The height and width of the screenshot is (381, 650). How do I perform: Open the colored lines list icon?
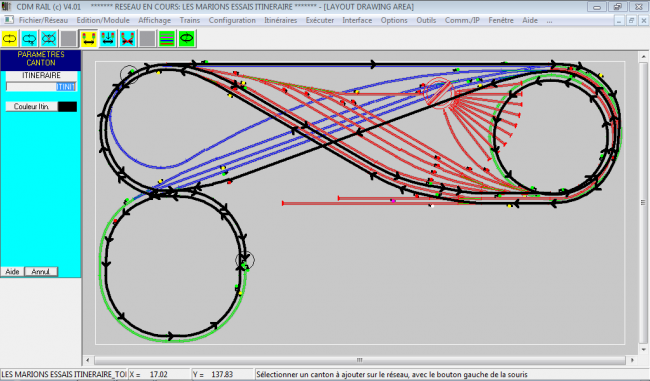(167, 39)
